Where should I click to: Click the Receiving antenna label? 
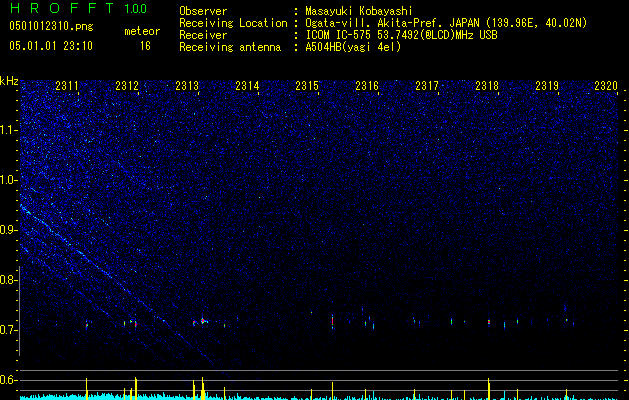click(x=230, y=47)
